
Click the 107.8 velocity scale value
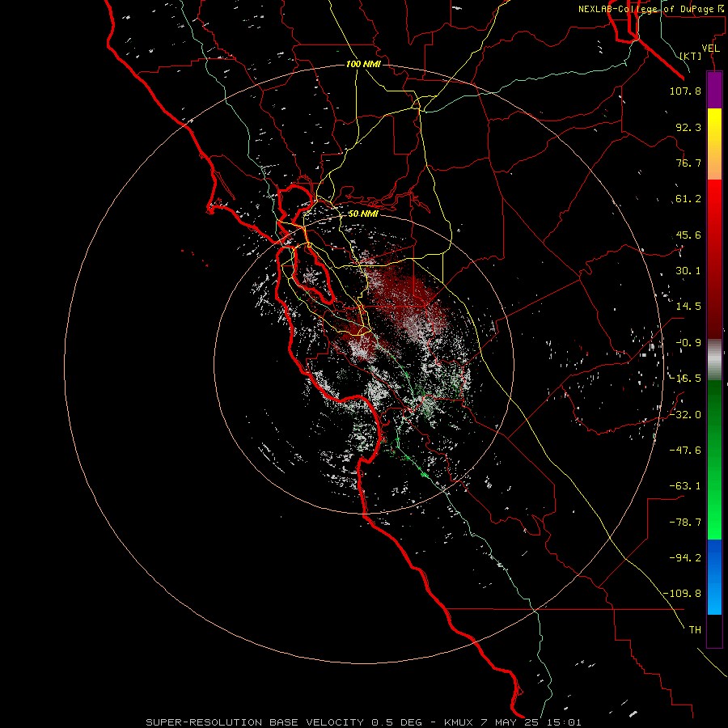tap(685, 91)
